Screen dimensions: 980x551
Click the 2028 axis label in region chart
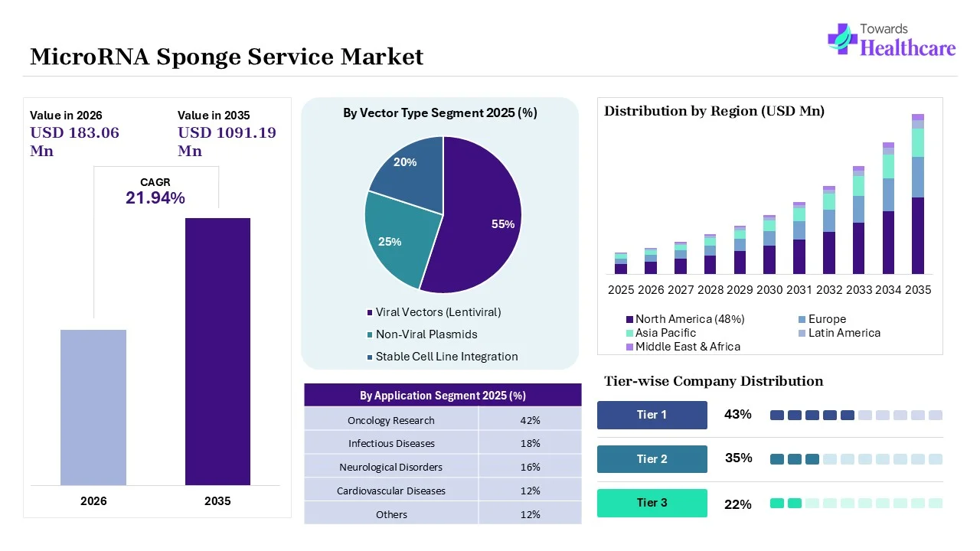coord(710,290)
